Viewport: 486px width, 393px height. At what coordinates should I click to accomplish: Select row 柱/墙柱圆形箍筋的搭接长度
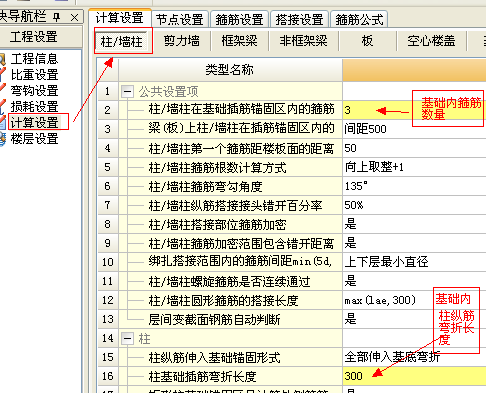pyautogui.click(x=223, y=300)
